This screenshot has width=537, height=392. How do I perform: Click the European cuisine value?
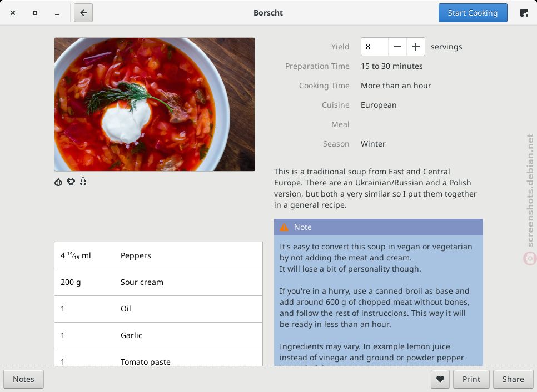tap(379, 105)
